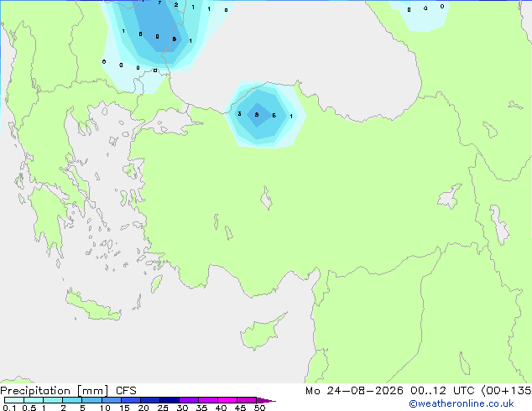Open the weatheronline.co.uk credit link
Screen dimensions: 532x411
click(x=461, y=403)
